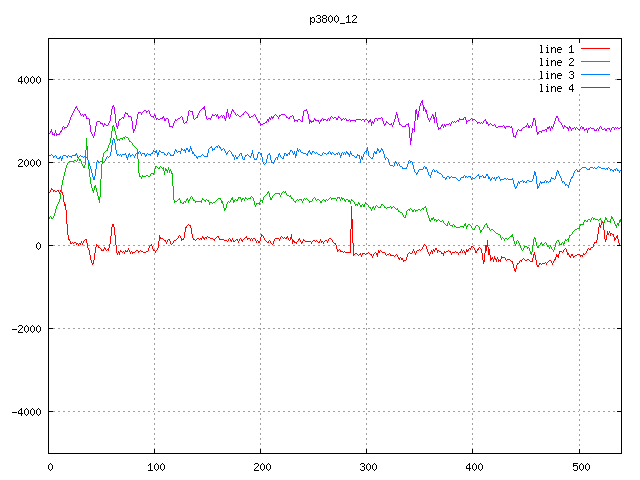Click the red line 1 legend sample
Image resolution: width=640 pixels, height=480 pixels.
tap(595, 49)
